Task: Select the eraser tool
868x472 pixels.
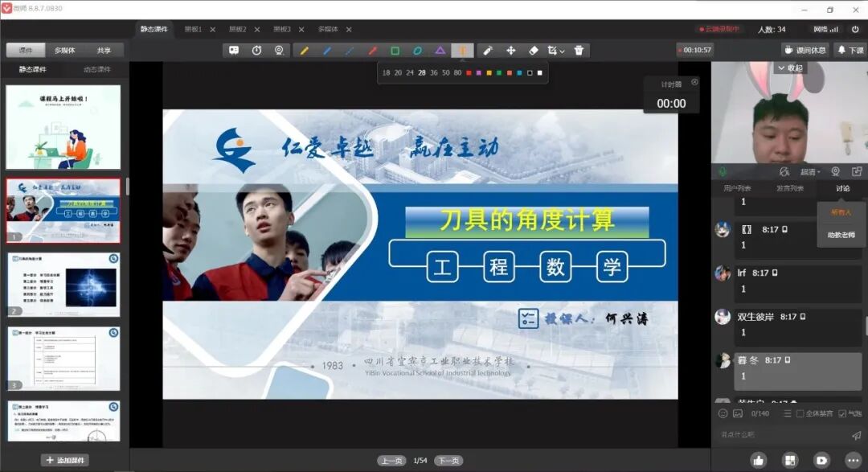Action: (533, 51)
